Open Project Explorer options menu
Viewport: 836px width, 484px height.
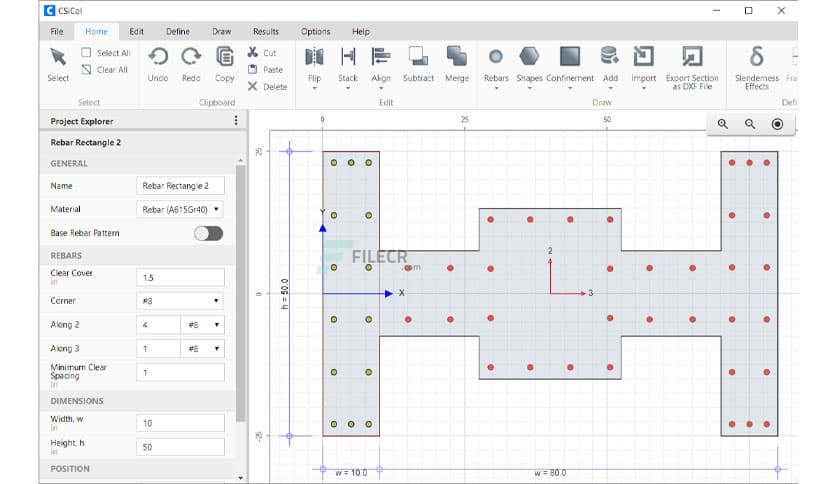pyautogui.click(x=236, y=121)
